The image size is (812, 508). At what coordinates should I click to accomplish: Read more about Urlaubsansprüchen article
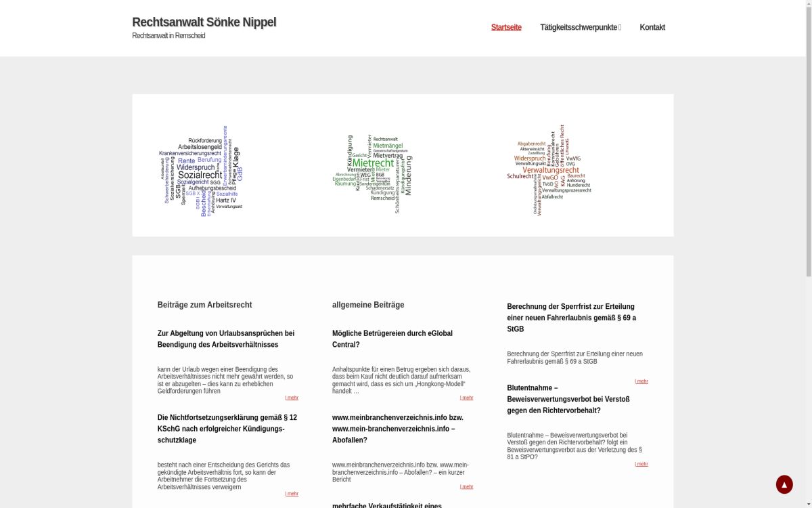pos(292,398)
